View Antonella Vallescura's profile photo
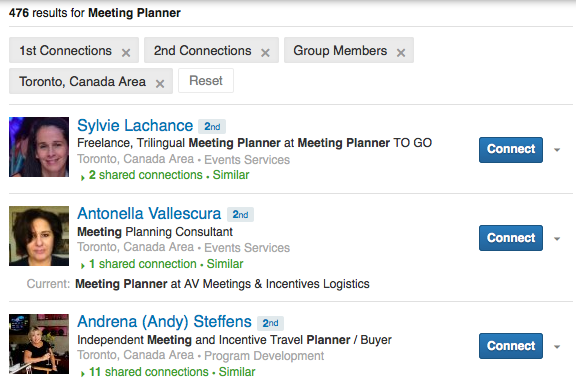Viewport: 576px width, 386px height. [39, 236]
